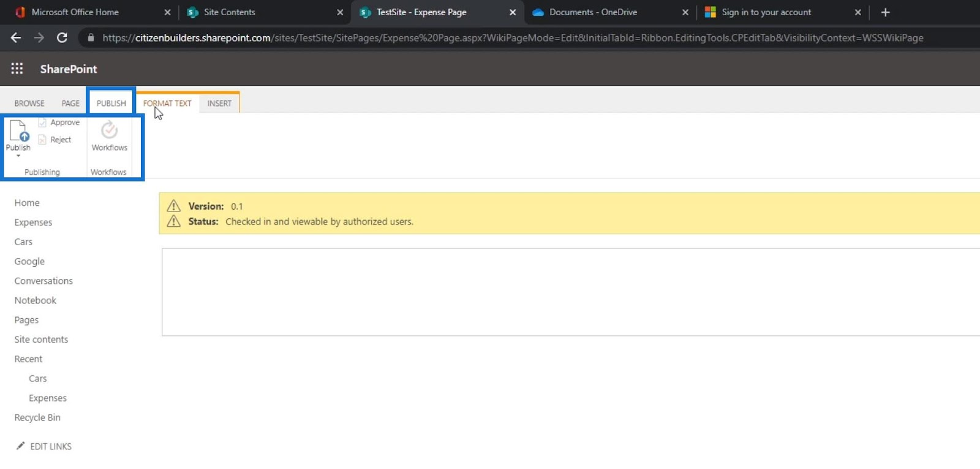Click the padlock site security icon
The width and height of the screenshot is (980, 469).
91,38
